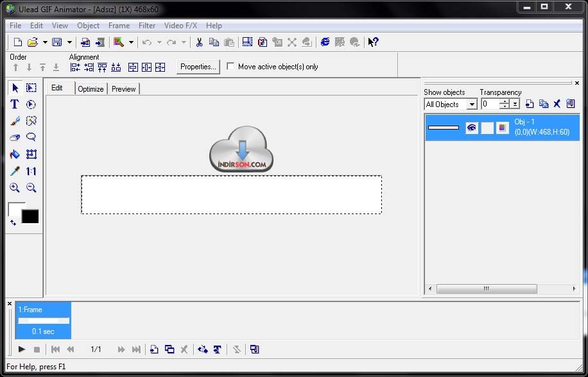Viewport: 588px width, 377px height.
Task: Select the Text tool
Action: (15, 104)
